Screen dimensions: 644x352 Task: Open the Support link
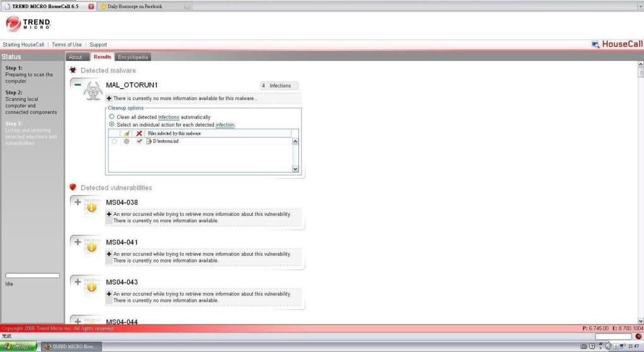coord(98,44)
